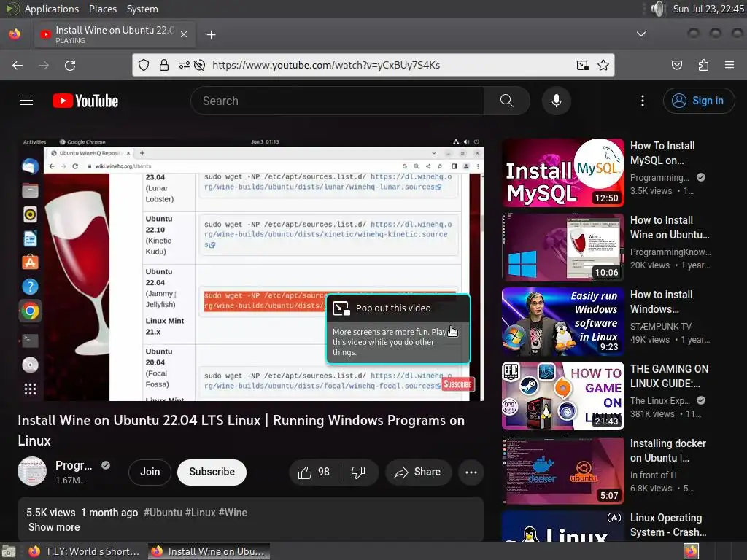The width and height of the screenshot is (747, 560).
Task: Close the Install Wine on Ubuntu tab
Action: (184, 34)
